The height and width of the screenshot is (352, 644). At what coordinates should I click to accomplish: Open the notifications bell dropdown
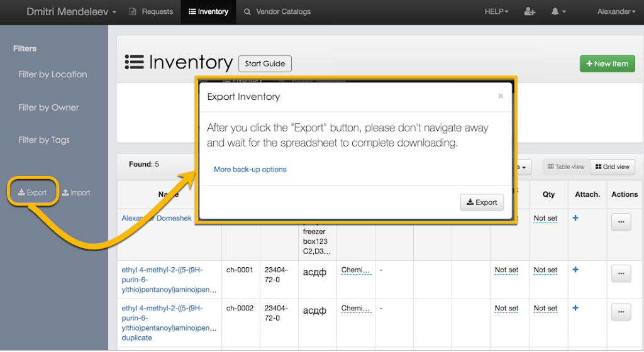pos(558,11)
